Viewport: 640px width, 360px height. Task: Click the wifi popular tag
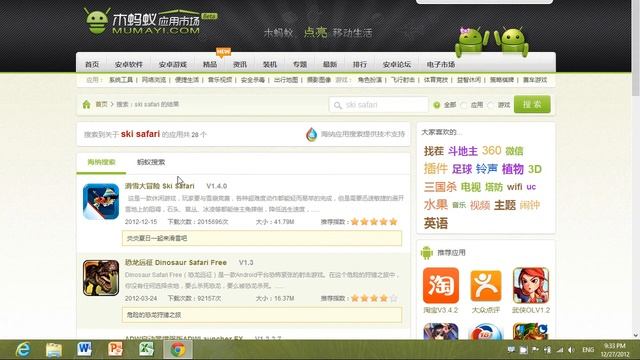514,187
